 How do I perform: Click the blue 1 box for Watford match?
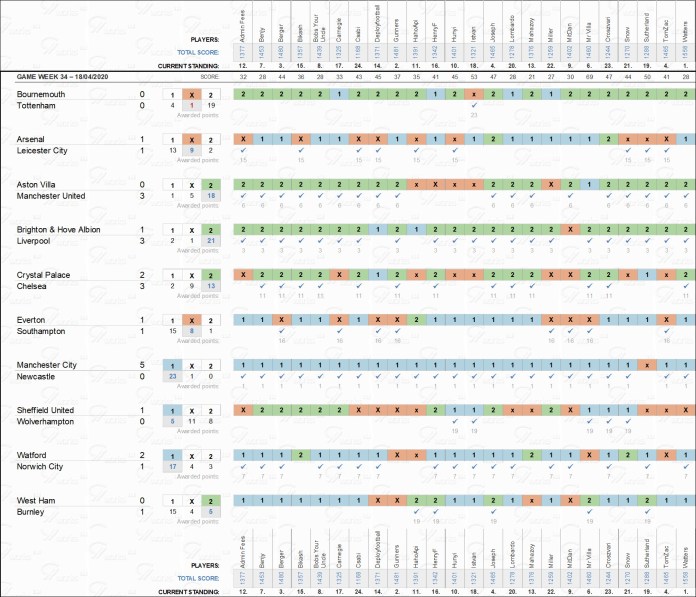pyautogui.click(x=172, y=455)
